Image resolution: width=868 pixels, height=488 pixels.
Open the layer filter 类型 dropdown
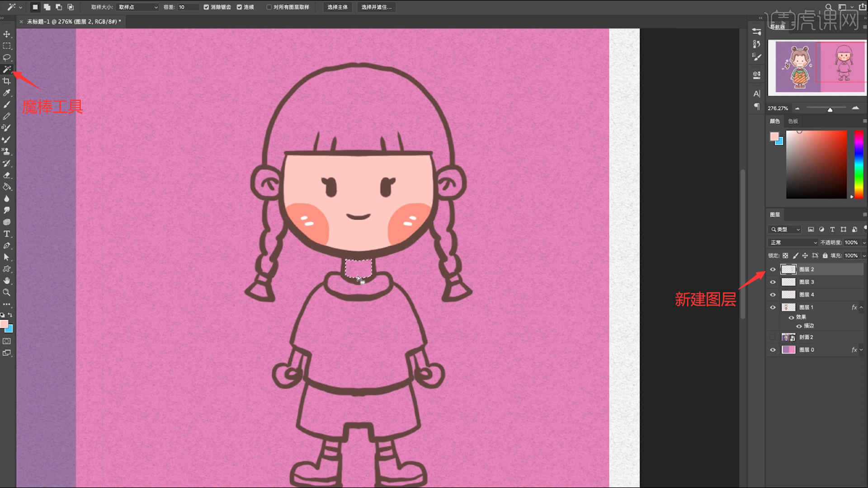[785, 230]
